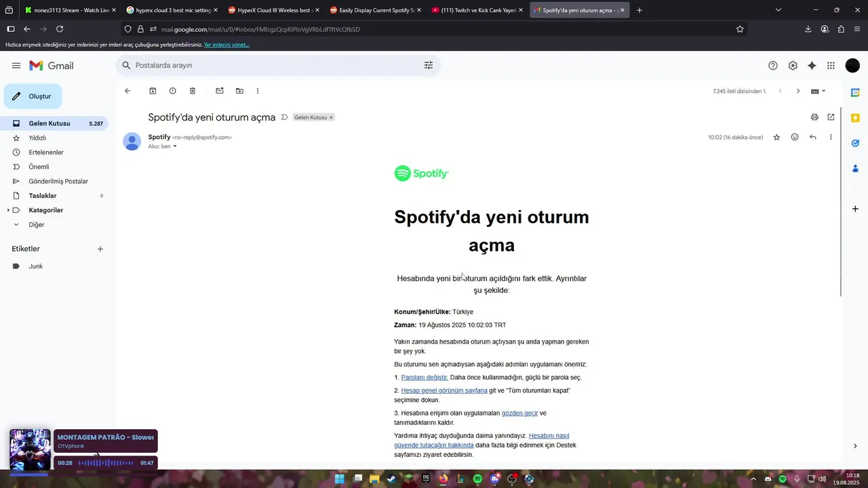Go back to inbox with back arrow
Viewport: 868px width, 488px height.
click(x=127, y=91)
